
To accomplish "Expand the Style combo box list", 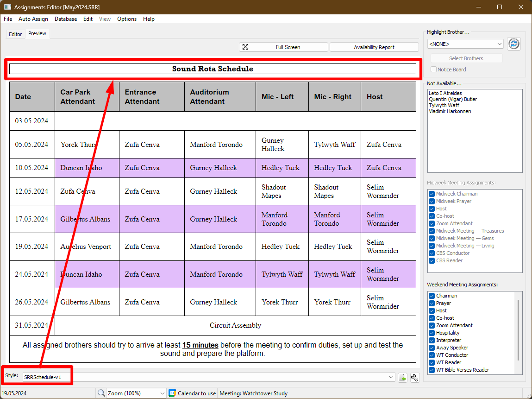I will point(392,378).
